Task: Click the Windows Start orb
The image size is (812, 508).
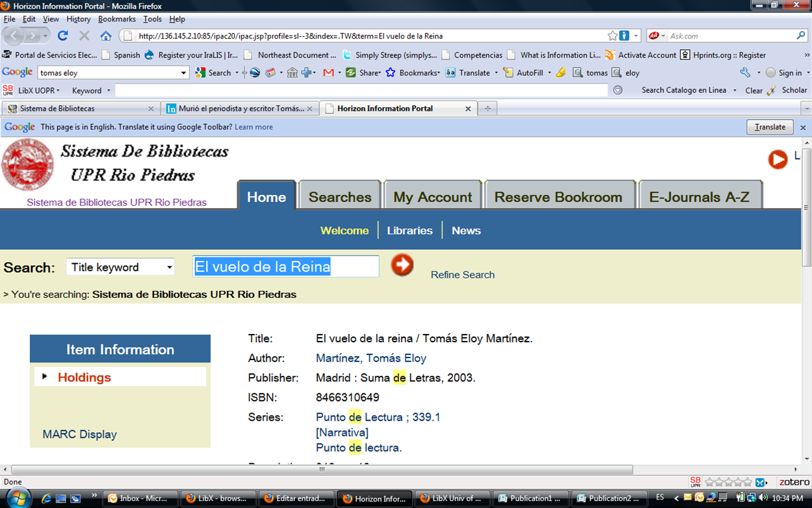Action: point(16,497)
